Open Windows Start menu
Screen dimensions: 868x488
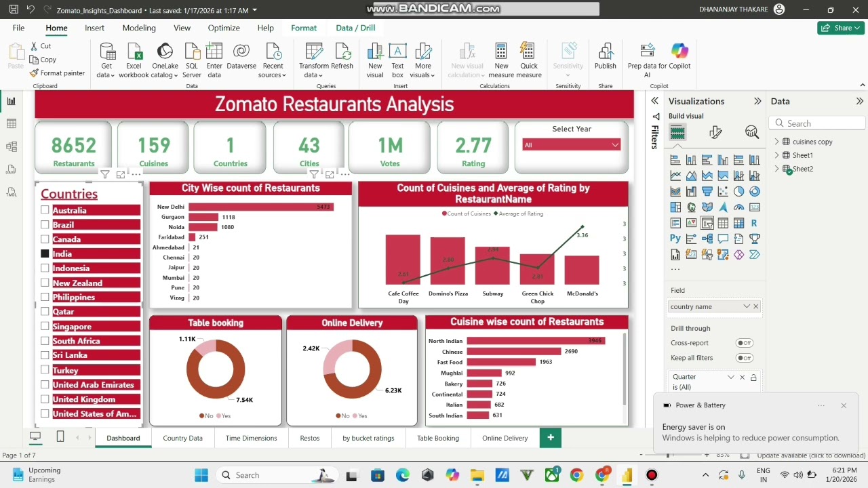click(x=201, y=475)
